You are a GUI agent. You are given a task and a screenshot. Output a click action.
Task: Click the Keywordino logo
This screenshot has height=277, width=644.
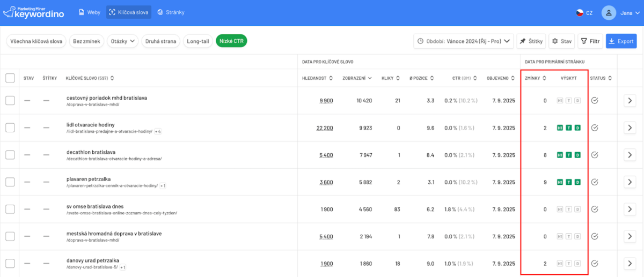point(33,12)
